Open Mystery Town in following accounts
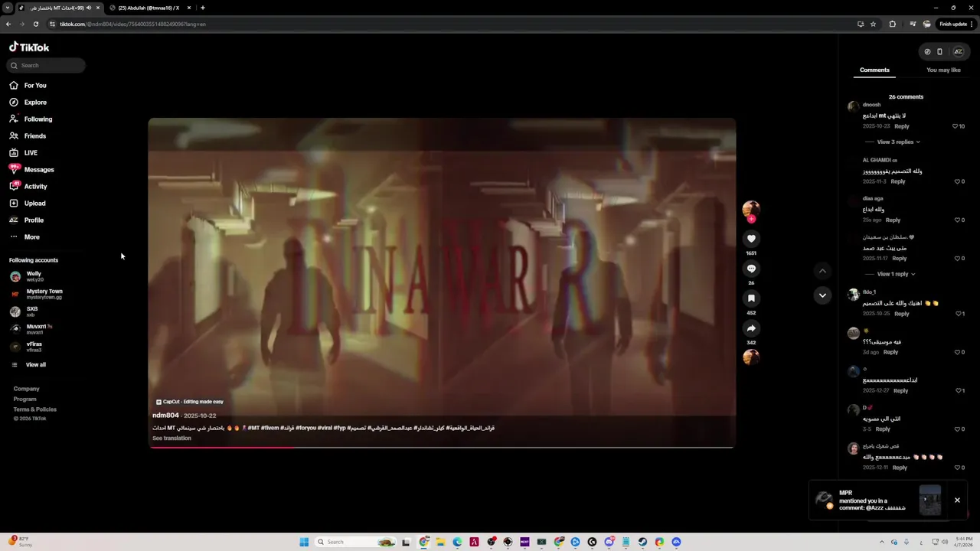Image resolution: width=980 pixels, height=551 pixels. [36, 294]
